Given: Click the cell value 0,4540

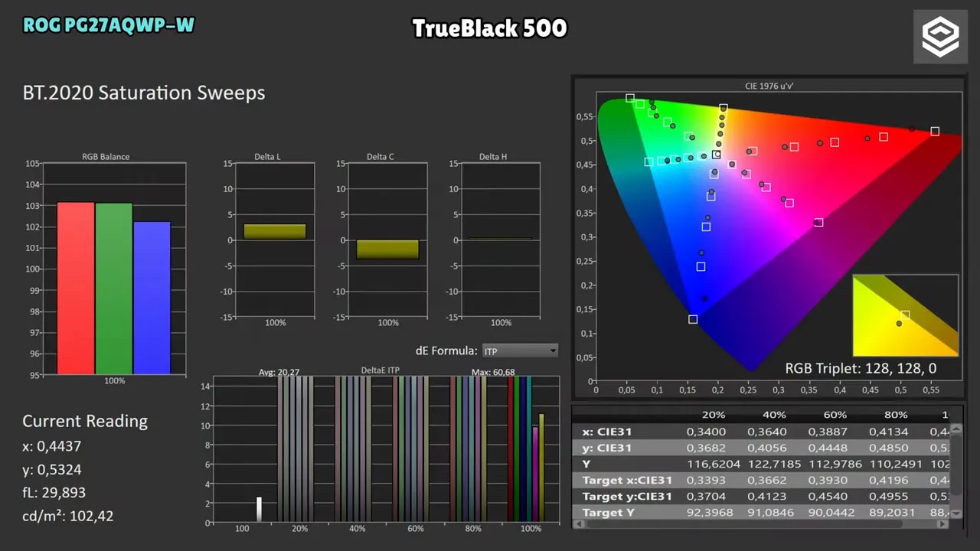Looking at the screenshot, I should (x=828, y=497).
